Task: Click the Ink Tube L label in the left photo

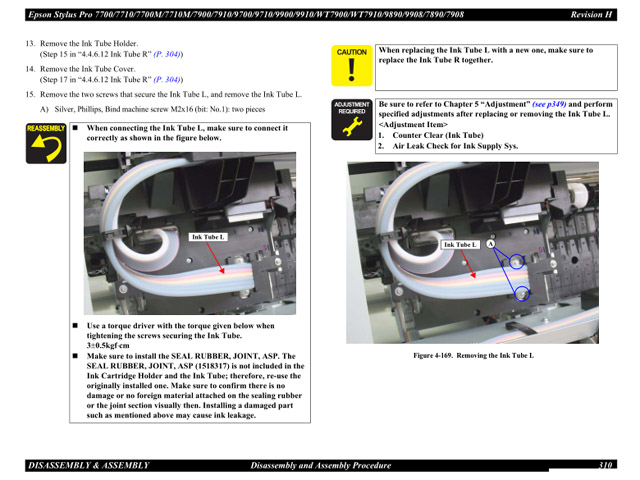Action: pos(209,237)
